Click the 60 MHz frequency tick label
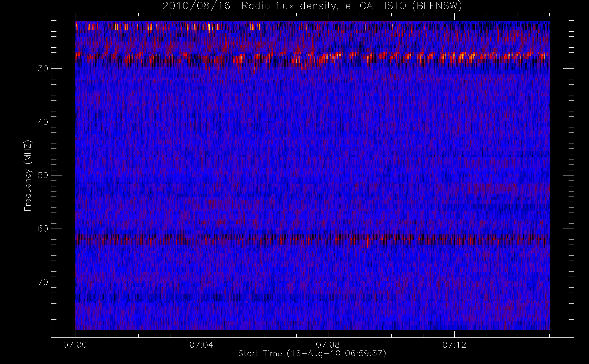Image resolution: width=589 pixels, height=364 pixels. pos(43,229)
